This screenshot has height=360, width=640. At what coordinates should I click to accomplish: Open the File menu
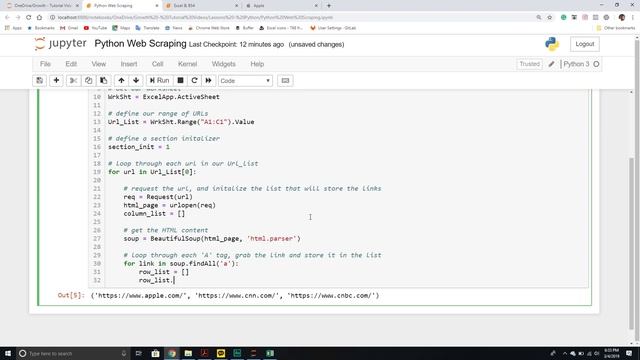[45, 64]
